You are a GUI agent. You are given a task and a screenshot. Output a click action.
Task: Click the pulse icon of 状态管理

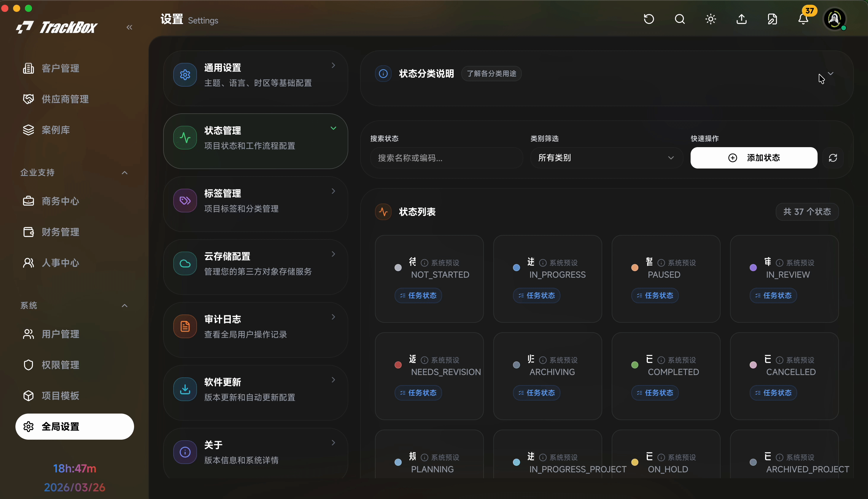point(185,138)
